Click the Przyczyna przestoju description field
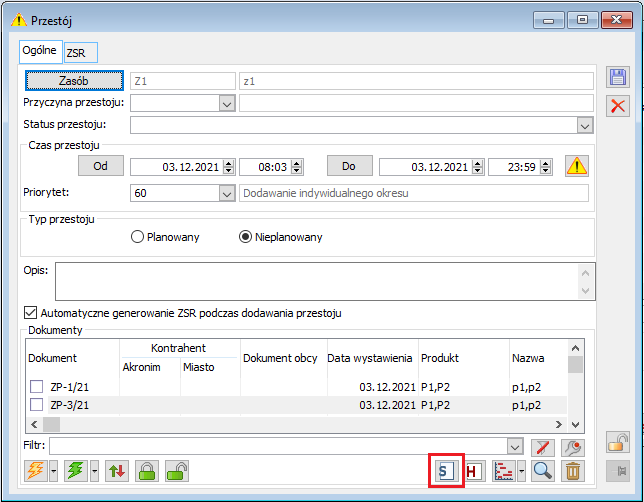This screenshot has height=502, width=644. [416, 103]
